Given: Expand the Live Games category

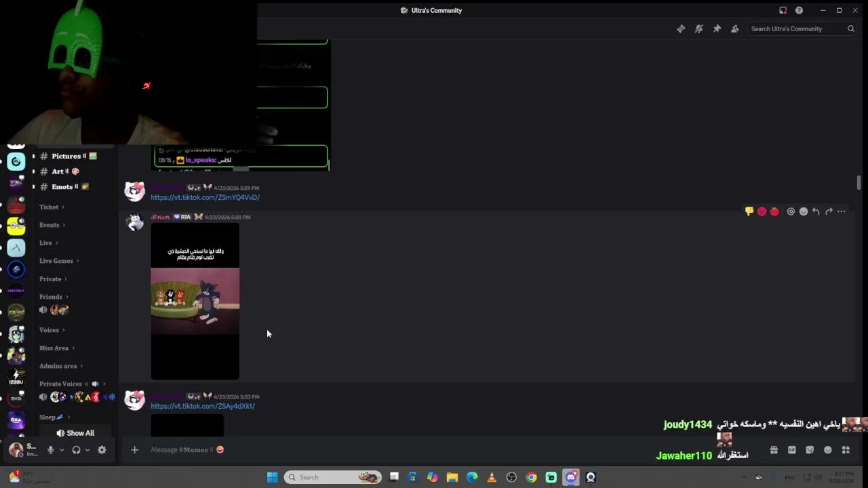Looking at the screenshot, I should 59,260.
